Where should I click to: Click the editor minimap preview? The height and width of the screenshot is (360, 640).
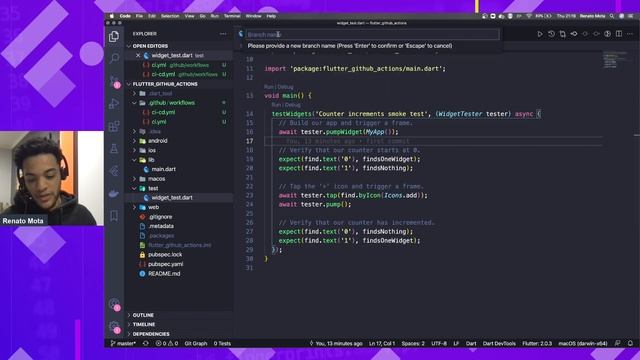615,60
